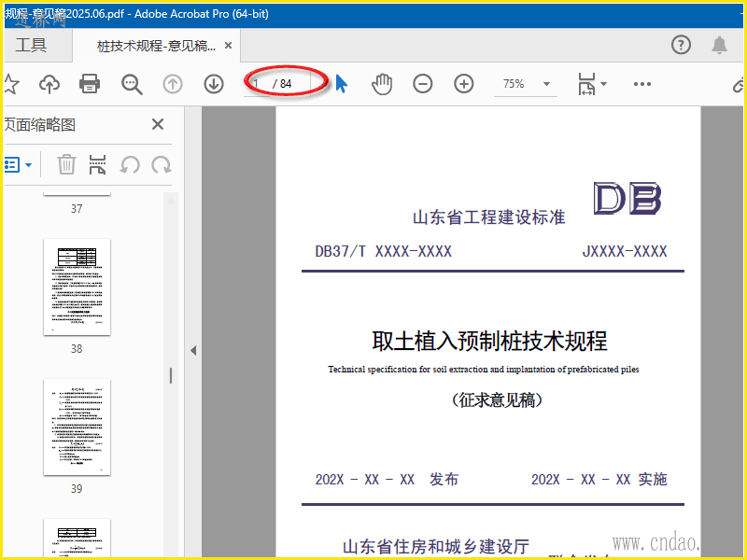
Task: Open the thumbnail options list menu
Action: pyautogui.click(x=18, y=165)
